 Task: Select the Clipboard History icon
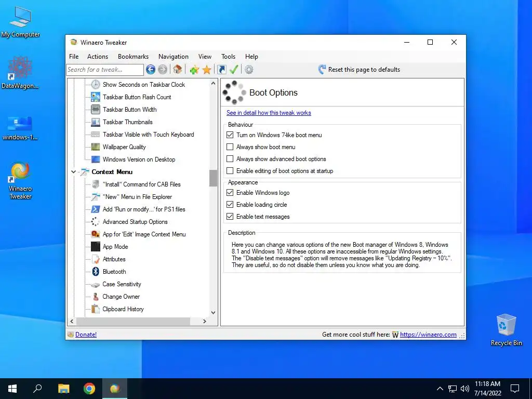[x=96, y=309]
